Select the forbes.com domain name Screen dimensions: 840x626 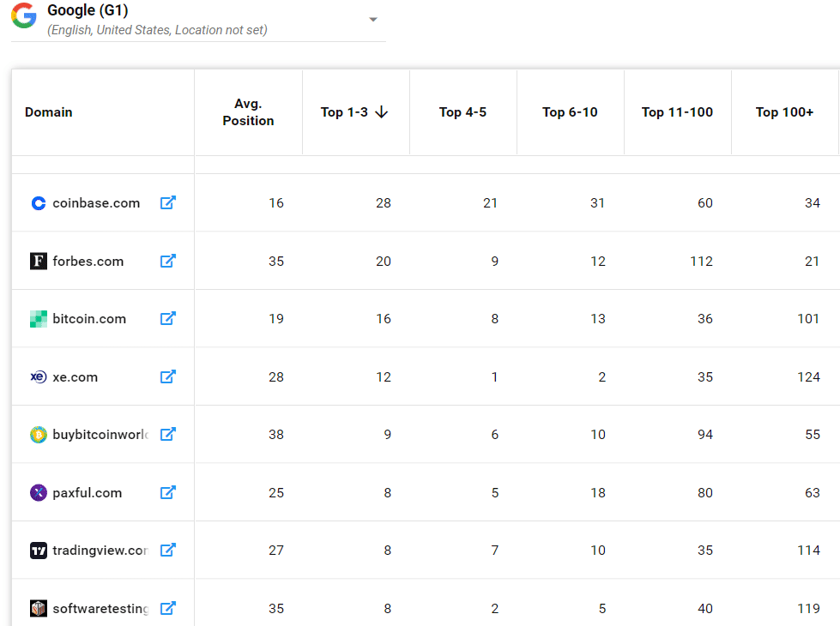click(88, 262)
